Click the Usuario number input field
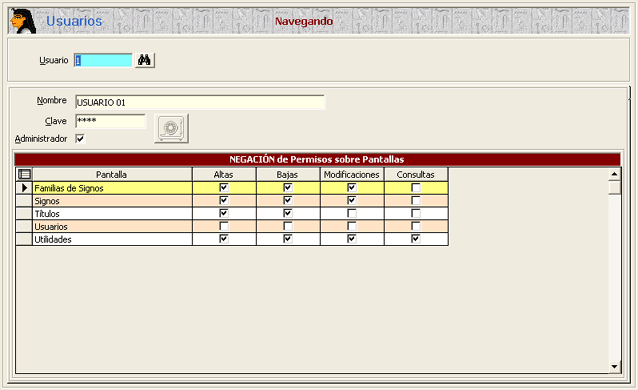The image size is (638, 390). tap(103, 60)
